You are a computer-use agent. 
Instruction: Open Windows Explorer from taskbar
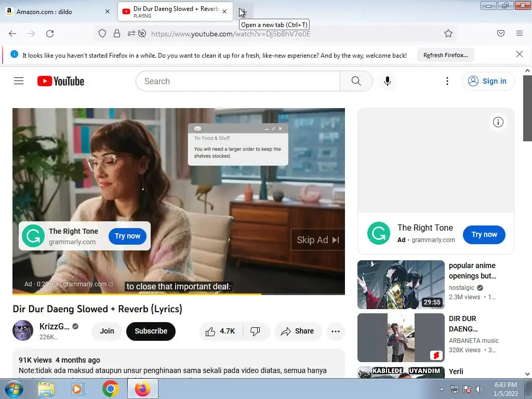point(46,389)
